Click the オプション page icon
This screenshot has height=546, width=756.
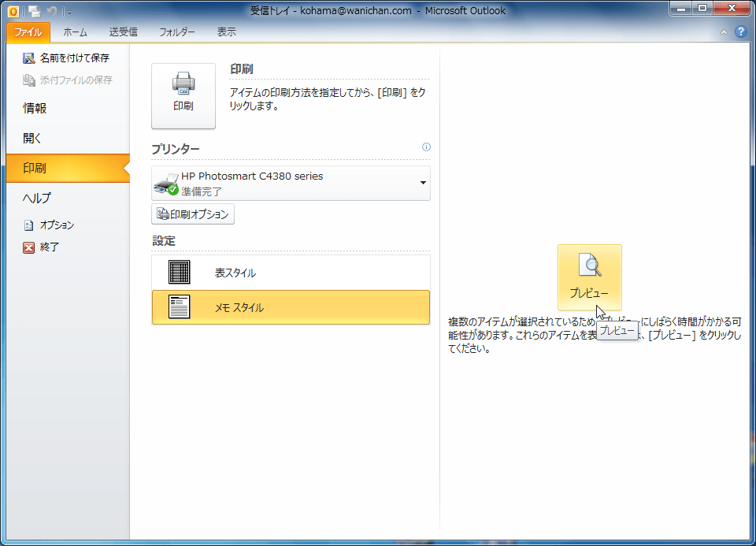29,225
